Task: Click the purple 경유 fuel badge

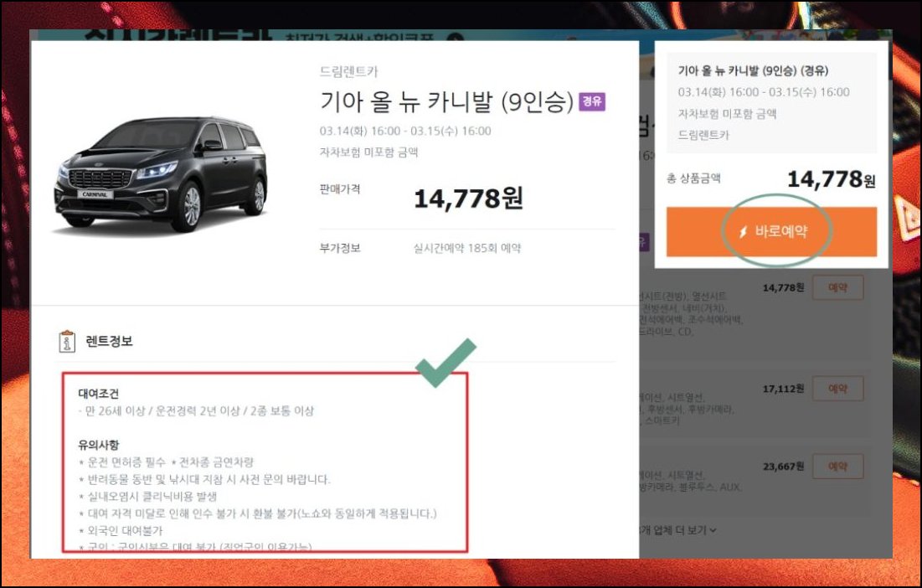Action: [x=591, y=101]
